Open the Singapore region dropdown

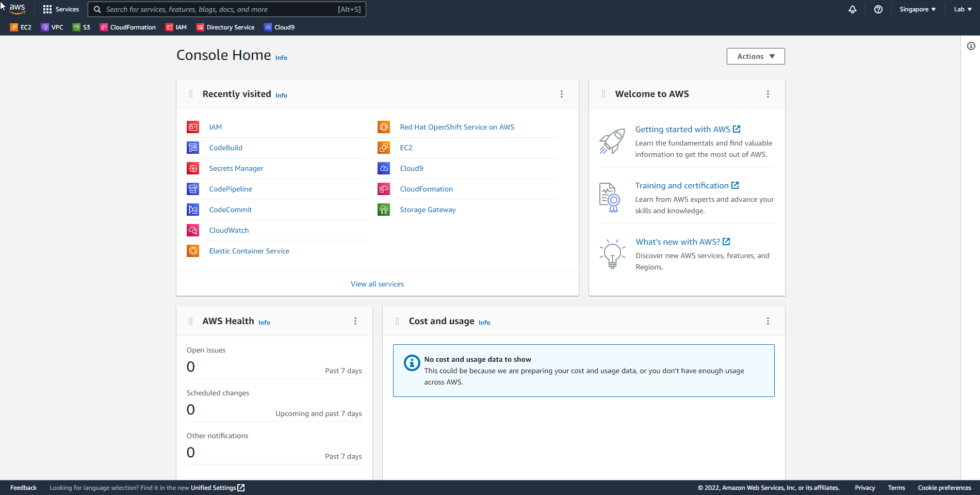[917, 9]
